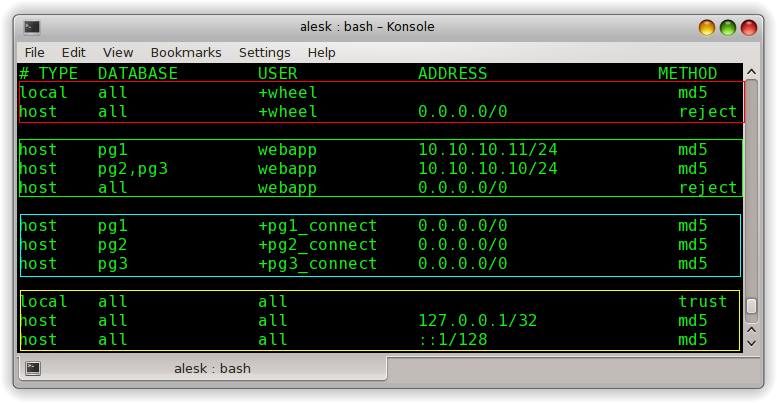The width and height of the screenshot is (777, 403).
Task: Click the Konsole terminal icon in title bar
Action: click(x=32, y=27)
